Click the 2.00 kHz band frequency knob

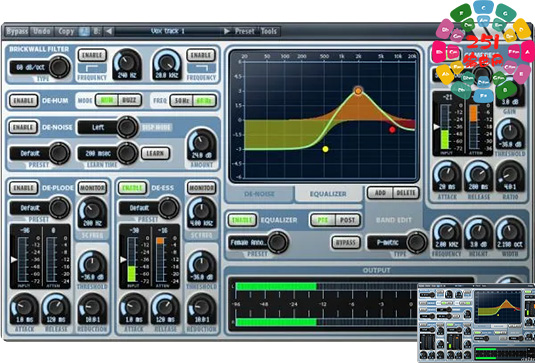click(x=447, y=234)
